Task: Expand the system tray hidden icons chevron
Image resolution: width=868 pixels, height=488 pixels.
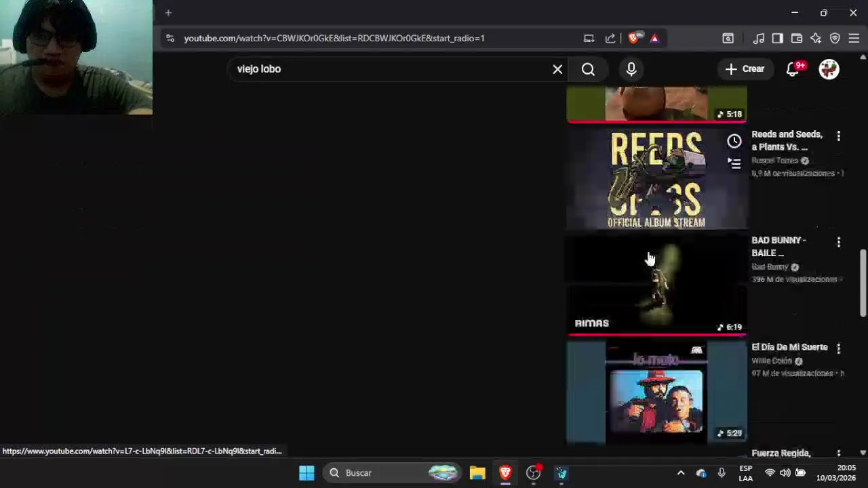Action: pos(681,473)
